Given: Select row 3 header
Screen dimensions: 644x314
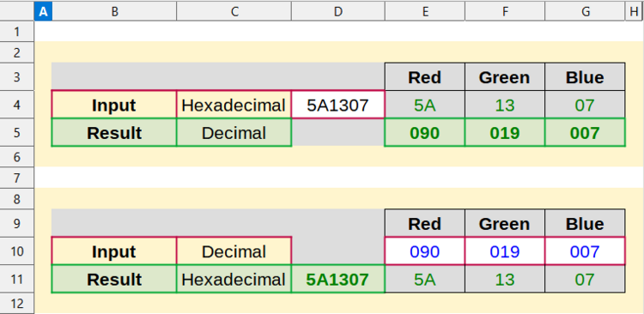Looking at the screenshot, I should 17,76.
